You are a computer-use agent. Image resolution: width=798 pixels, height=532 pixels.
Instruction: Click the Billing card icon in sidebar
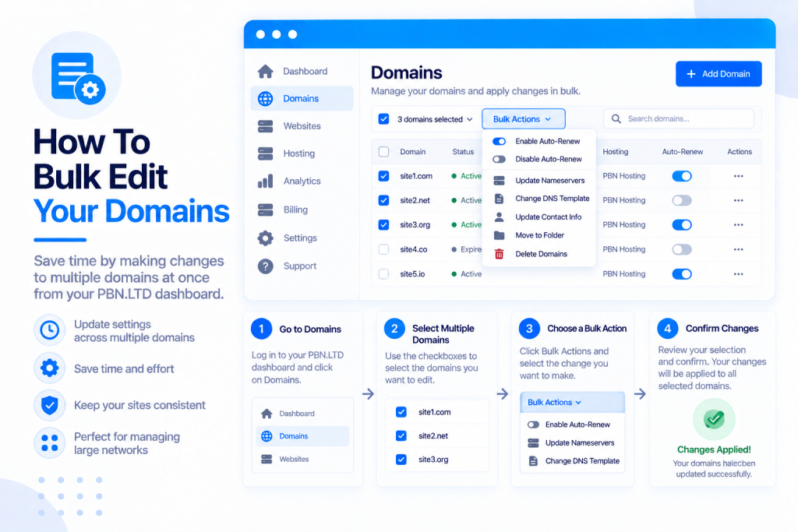(x=265, y=210)
